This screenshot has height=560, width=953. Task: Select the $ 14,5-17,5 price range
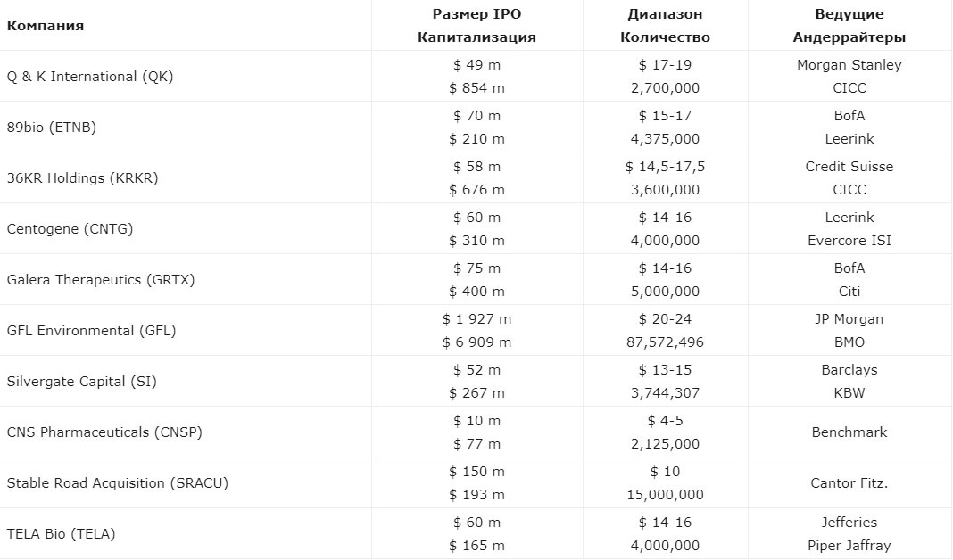[665, 167]
